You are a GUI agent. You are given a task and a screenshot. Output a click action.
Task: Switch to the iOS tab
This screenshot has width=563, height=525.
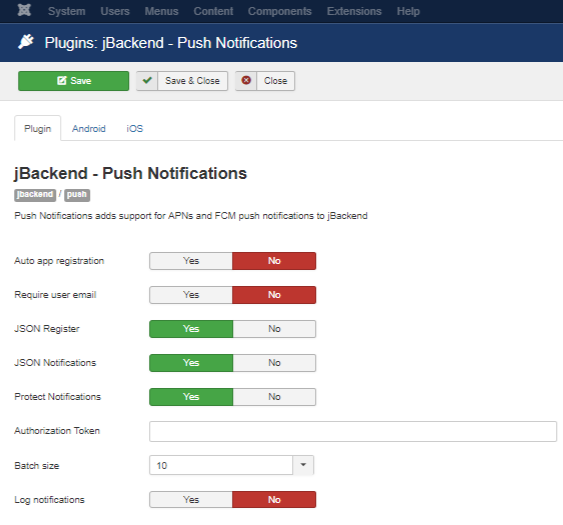coord(135,129)
